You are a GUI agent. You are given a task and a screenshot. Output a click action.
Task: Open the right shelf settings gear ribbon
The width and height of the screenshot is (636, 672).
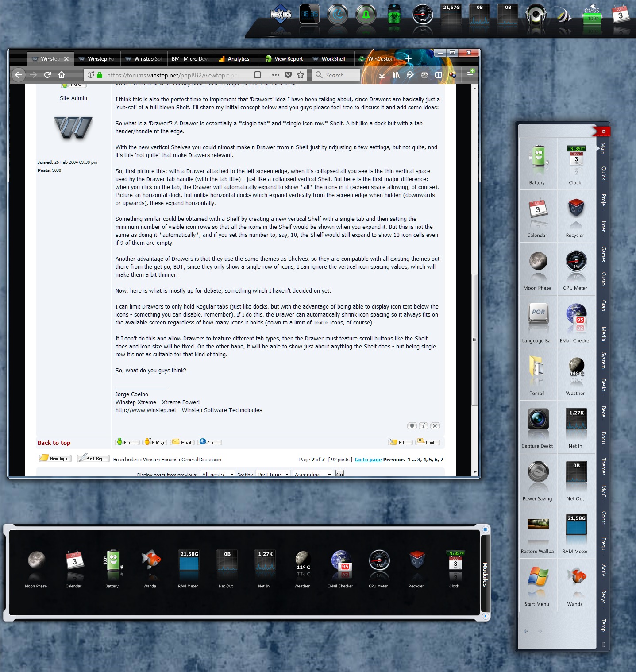(603, 131)
